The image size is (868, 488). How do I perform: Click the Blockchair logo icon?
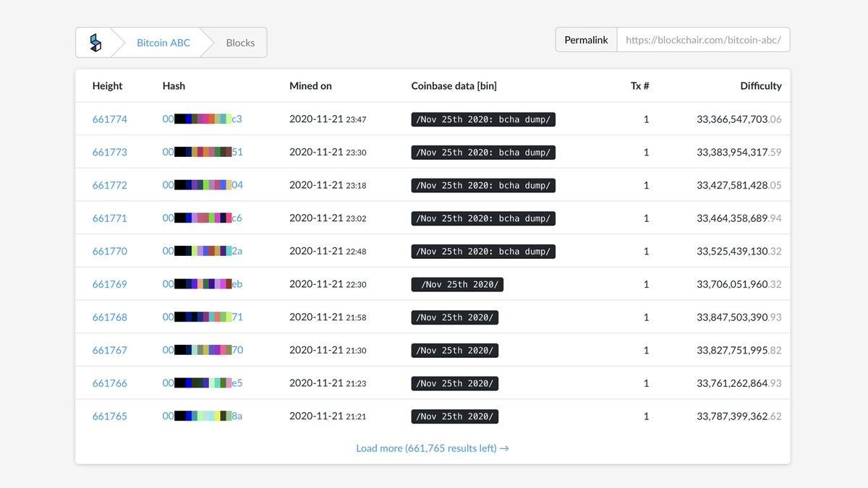pyautogui.click(x=95, y=42)
